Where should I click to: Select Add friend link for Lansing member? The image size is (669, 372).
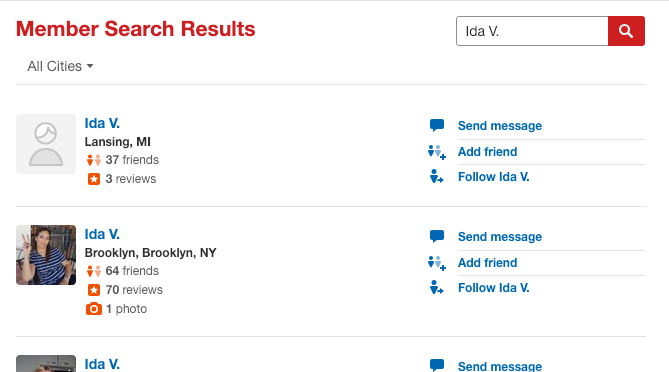pos(487,152)
